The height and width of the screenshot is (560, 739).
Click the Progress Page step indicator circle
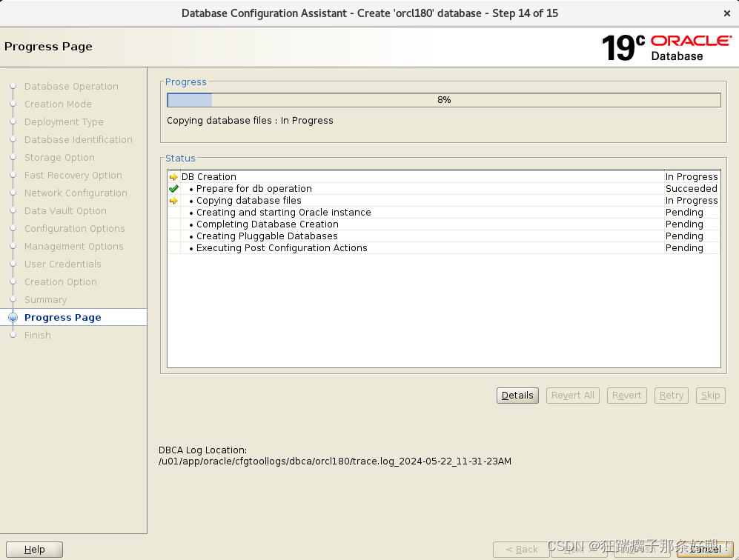tap(13, 317)
